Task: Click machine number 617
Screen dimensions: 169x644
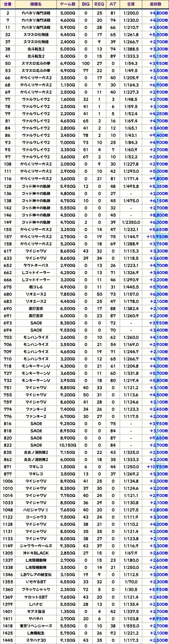Action: click(x=8, y=251)
